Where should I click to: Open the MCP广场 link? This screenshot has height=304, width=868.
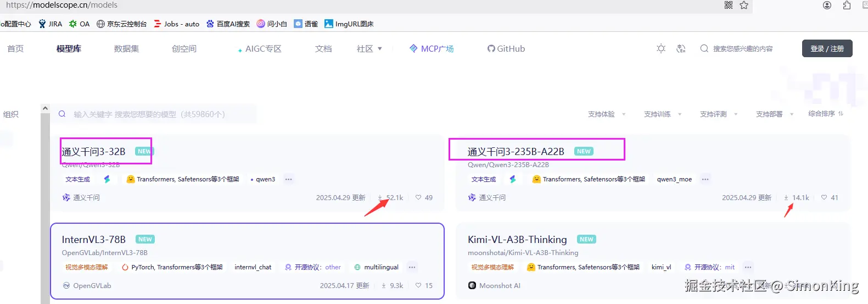coord(432,48)
